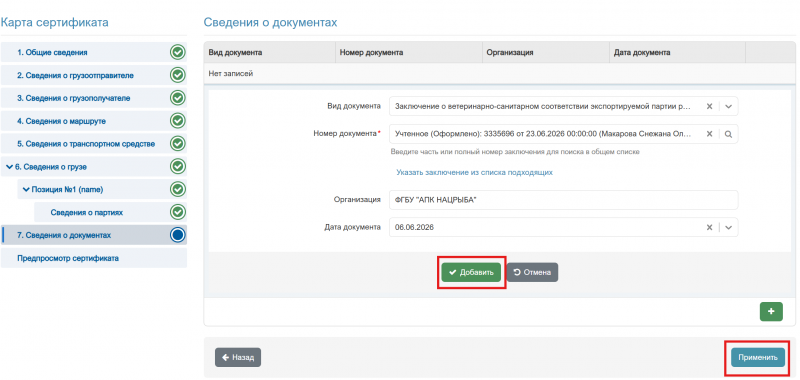Click the Отмена button
The width and height of the screenshot is (800, 380).
point(532,272)
